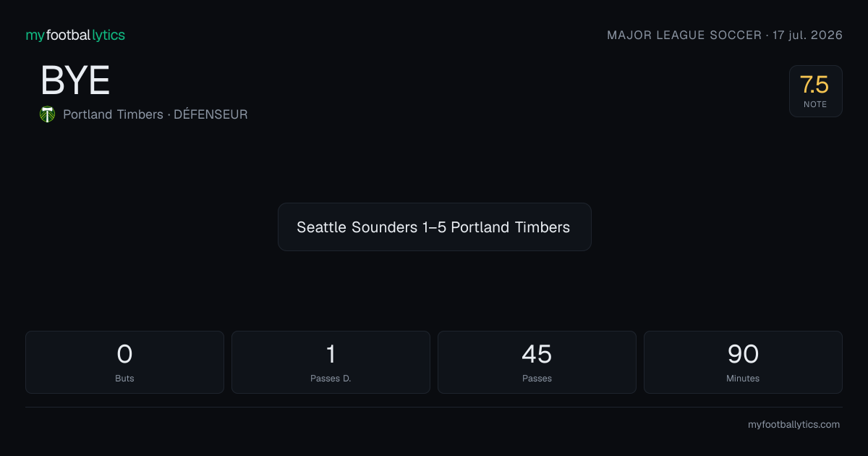Click the 17 jul. 2026 match date

[x=807, y=35]
